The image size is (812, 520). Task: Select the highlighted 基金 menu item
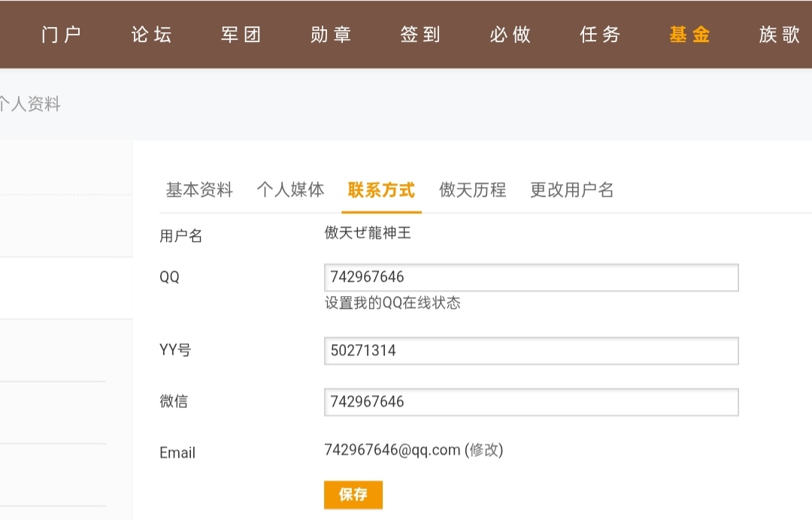689,35
